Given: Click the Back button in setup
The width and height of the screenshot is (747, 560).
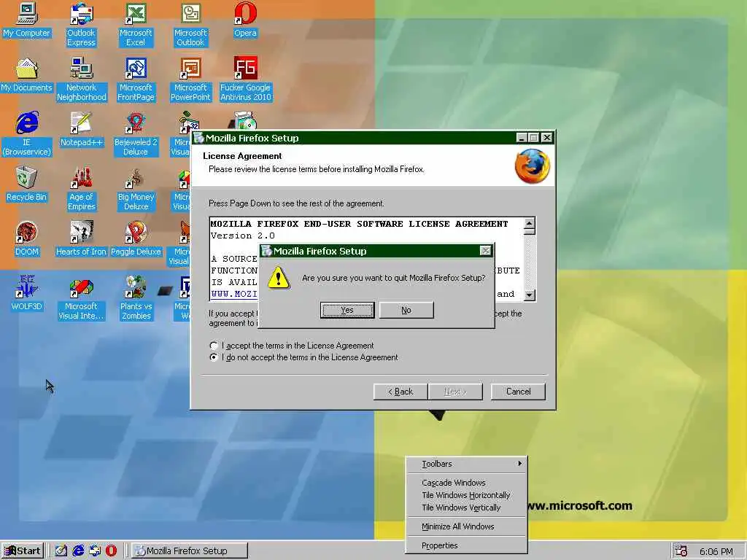Looking at the screenshot, I should pyautogui.click(x=400, y=392).
